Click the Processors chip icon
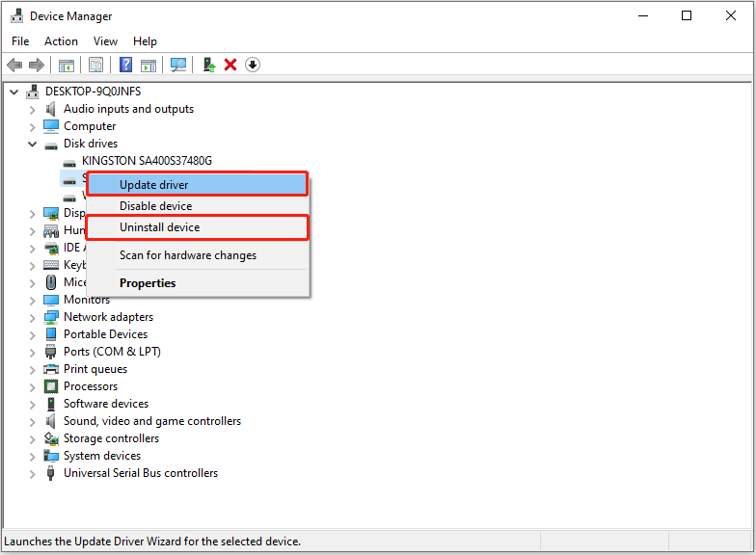Viewport: 756px width, 555px height. coord(51,386)
